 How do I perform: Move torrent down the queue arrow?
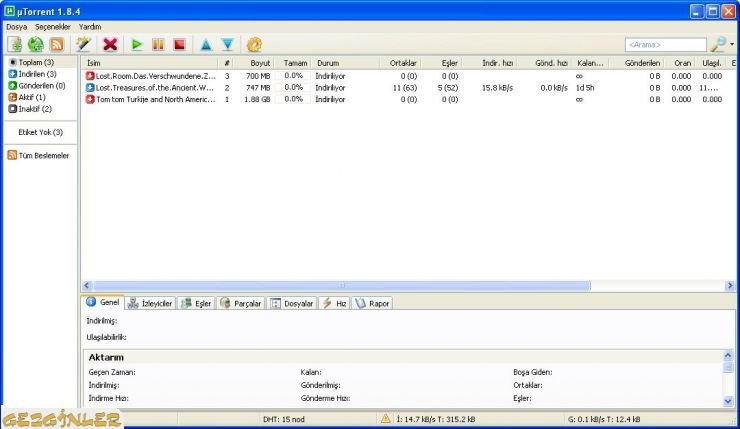point(227,45)
